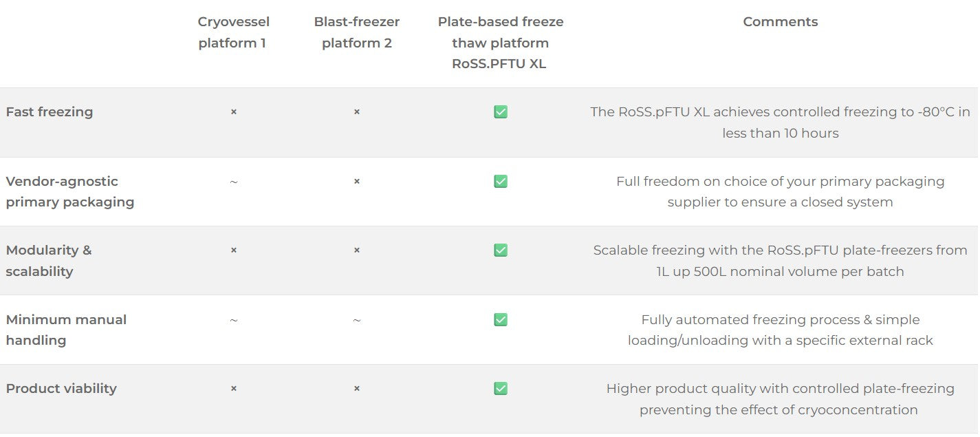The width and height of the screenshot is (980, 437).
Task: Click Cryovessel cross in Modularity & scalability row
Action: tap(234, 251)
